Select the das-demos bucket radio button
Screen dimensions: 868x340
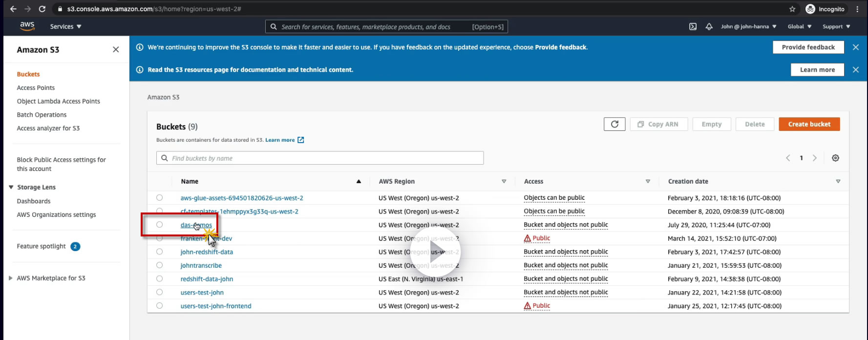point(159,225)
